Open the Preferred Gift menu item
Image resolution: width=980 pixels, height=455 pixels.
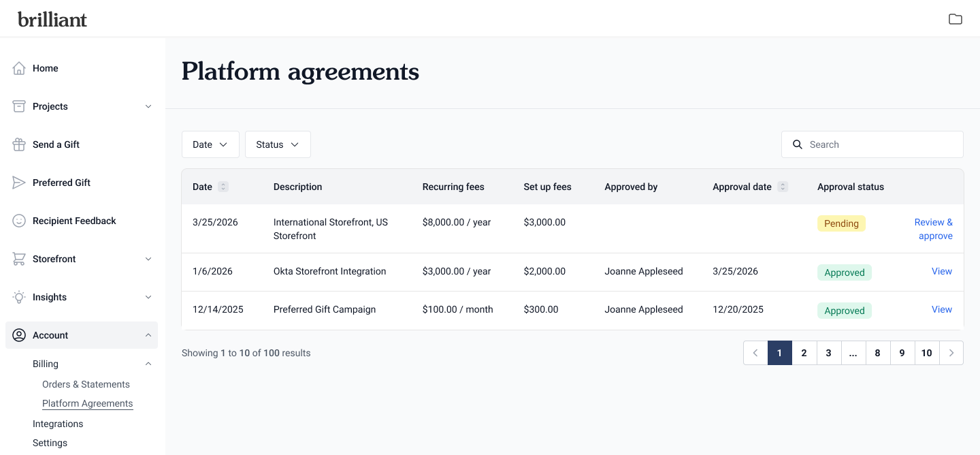pos(82,183)
